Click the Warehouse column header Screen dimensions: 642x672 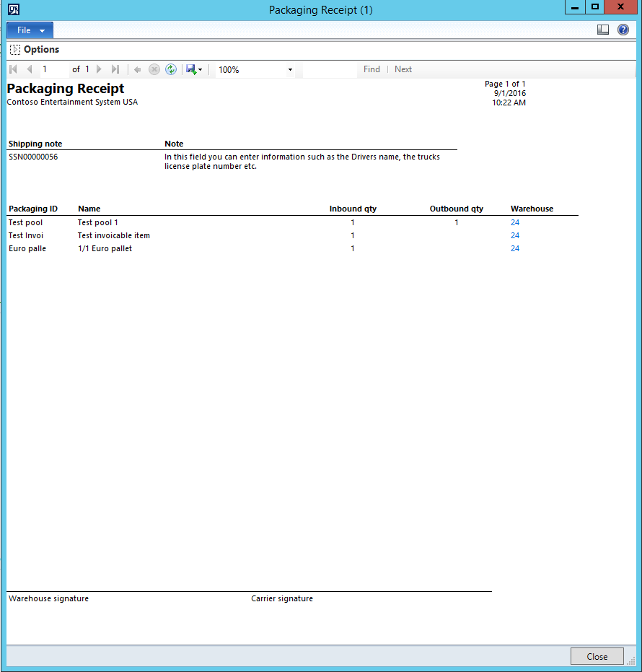532,209
